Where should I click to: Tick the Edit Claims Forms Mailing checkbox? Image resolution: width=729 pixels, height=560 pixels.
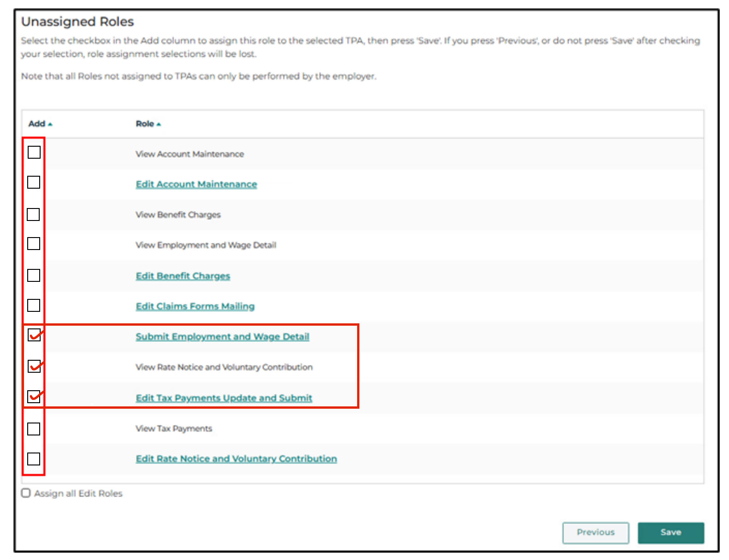pyautogui.click(x=34, y=305)
